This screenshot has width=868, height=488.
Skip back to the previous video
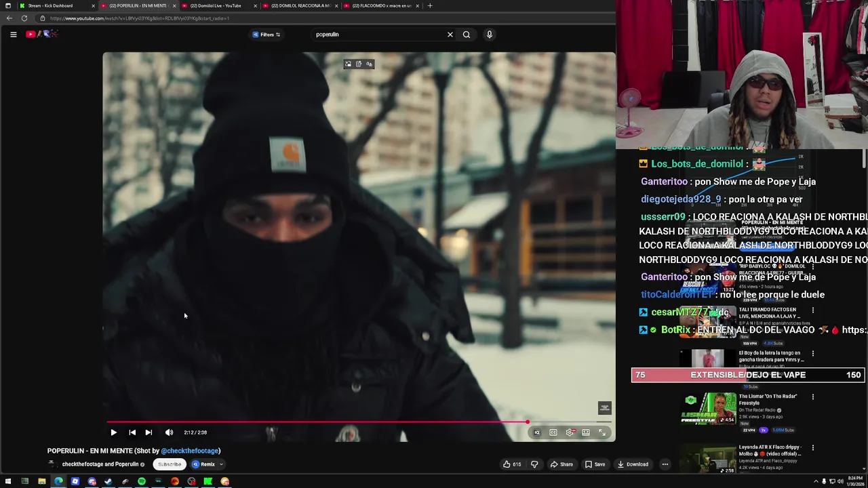tap(132, 432)
